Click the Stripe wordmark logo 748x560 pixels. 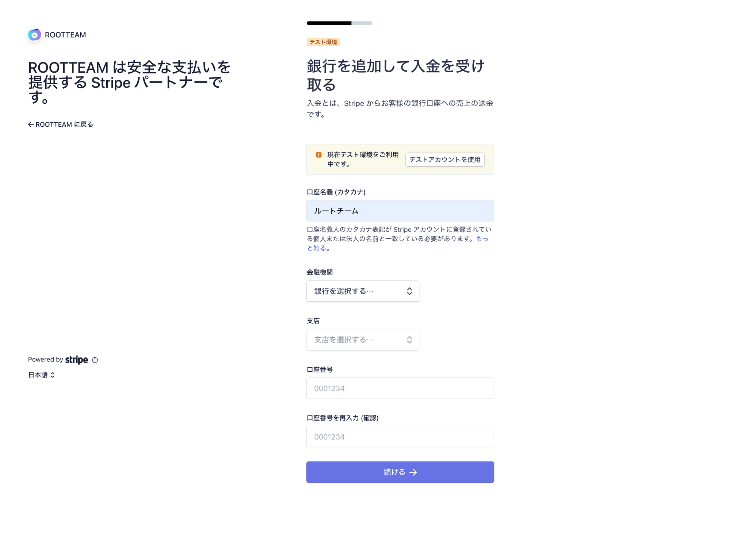(77, 360)
